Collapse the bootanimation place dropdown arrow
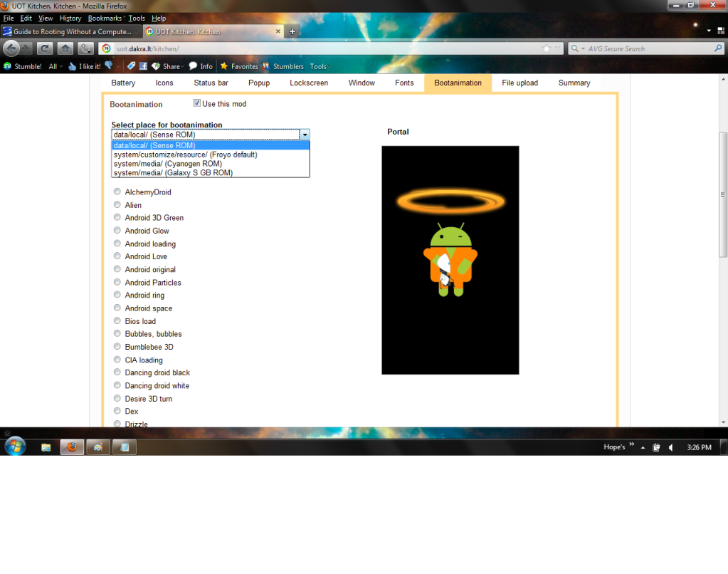Image resolution: width=728 pixels, height=574 pixels. click(305, 134)
